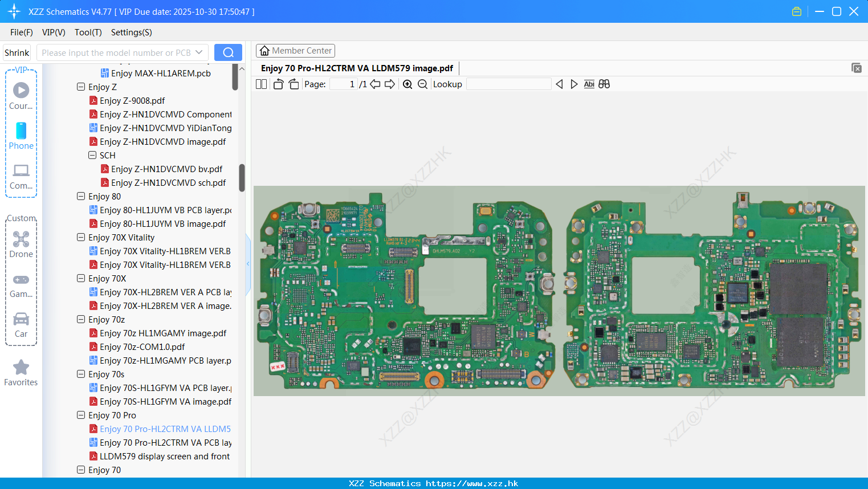Find previous lookup match triangle
Viewport: 868px width, 489px height.
(x=559, y=84)
